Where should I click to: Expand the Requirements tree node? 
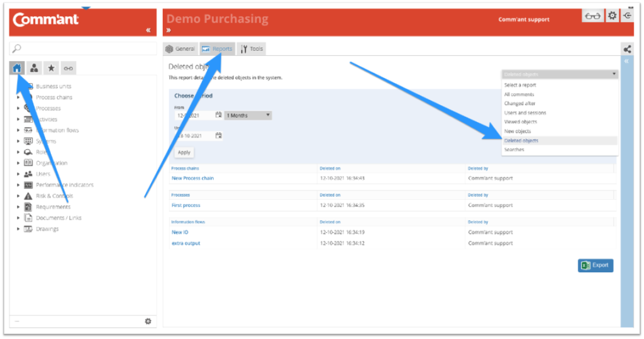pyautogui.click(x=18, y=207)
